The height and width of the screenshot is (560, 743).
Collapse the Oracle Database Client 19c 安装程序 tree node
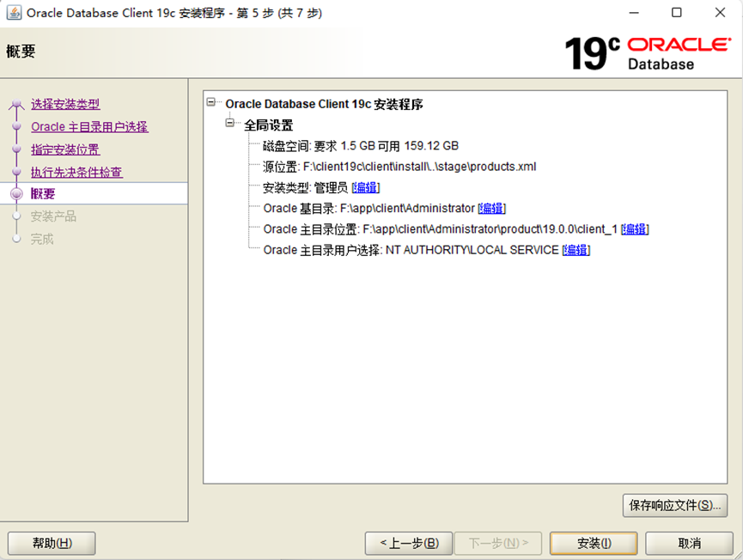coord(212,104)
